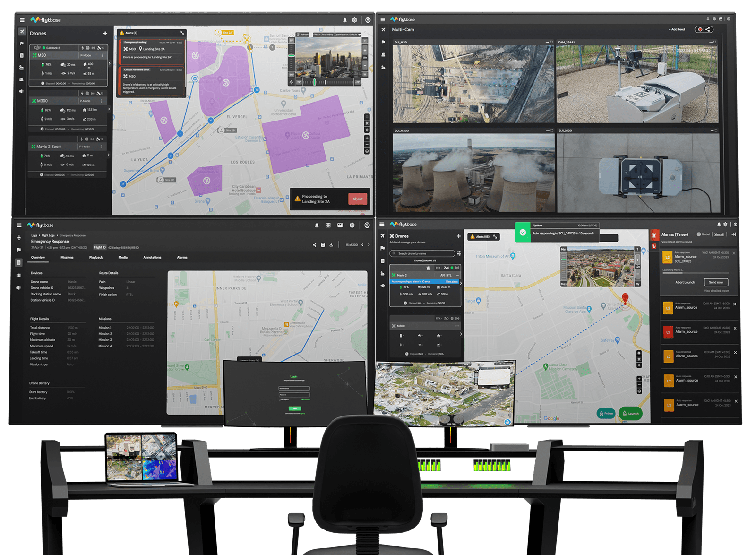The width and height of the screenshot is (756, 555).
Task: Dismiss the L1 Alarm_source alarm
Action: coord(735,329)
